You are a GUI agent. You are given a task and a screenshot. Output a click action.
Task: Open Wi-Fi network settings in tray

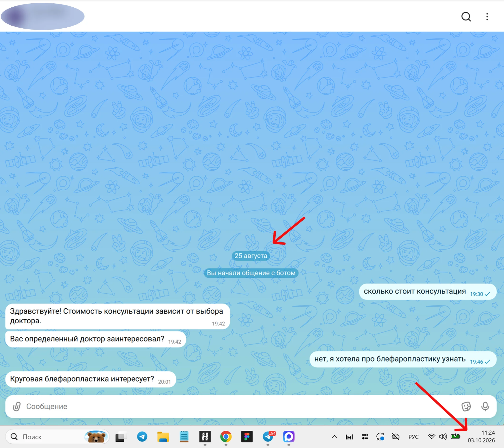click(x=431, y=437)
